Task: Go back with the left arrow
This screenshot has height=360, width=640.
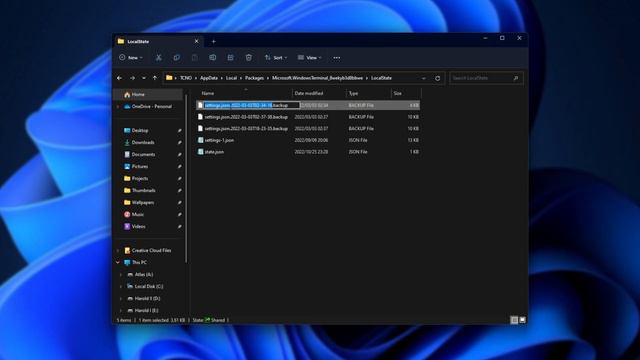Action: coord(120,78)
